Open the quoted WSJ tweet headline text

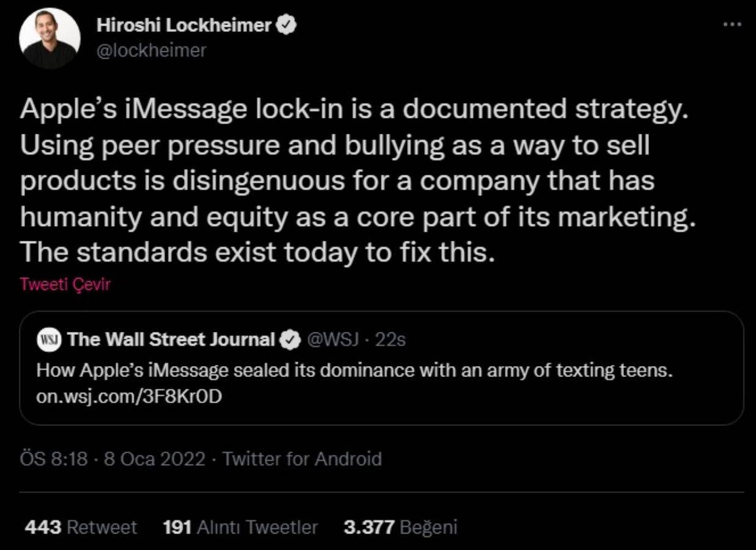[x=354, y=370]
